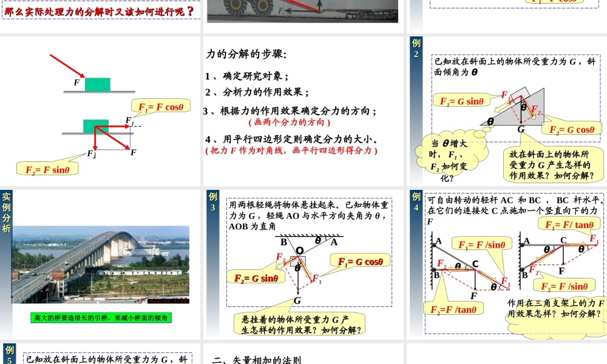Click the upper green block with the arrow F
The width and height of the screenshot is (607, 364).
coord(98,84)
